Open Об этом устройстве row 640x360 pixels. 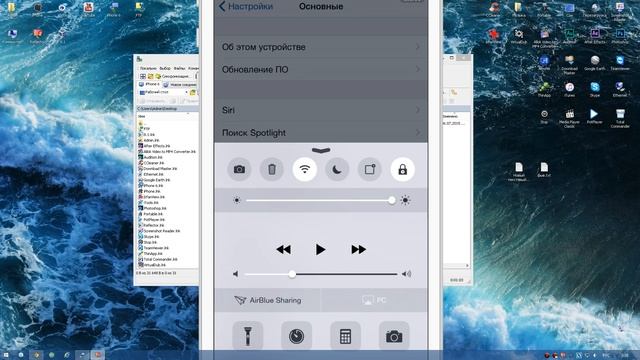coord(321,47)
